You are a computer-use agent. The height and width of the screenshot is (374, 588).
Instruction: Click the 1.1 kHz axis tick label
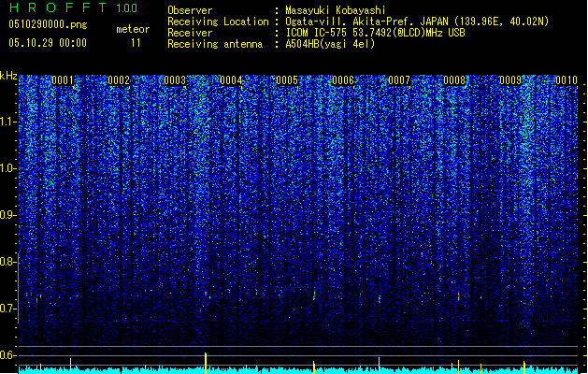pos(7,122)
